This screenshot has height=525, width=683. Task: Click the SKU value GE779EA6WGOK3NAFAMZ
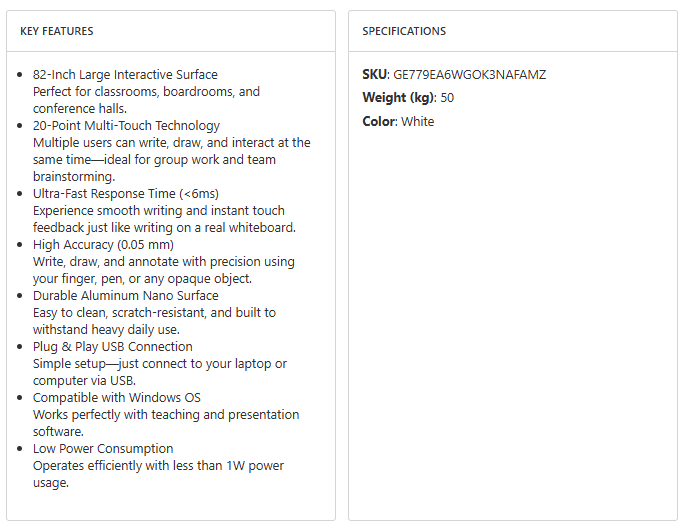[x=470, y=75]
